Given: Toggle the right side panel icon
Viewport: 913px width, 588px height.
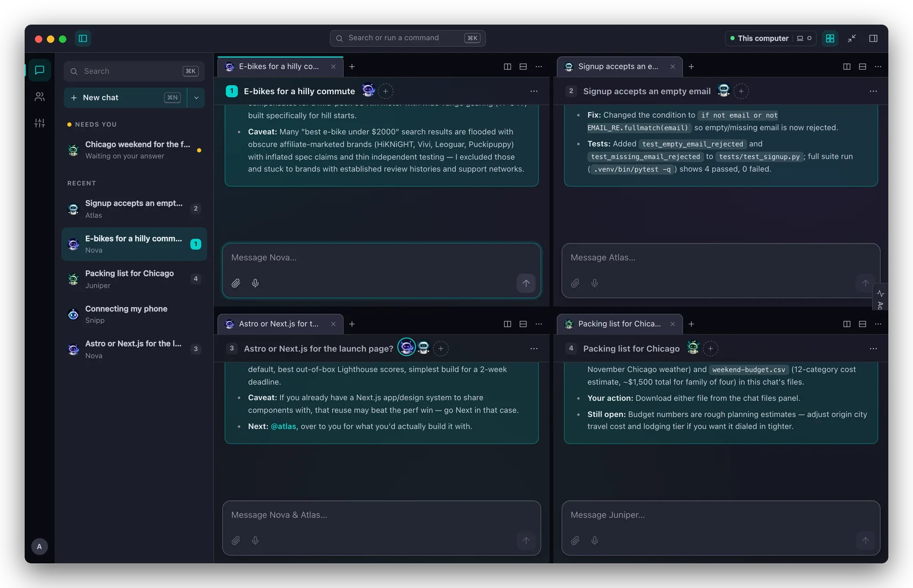Looking at the screenshot, I should (x=873, y=38).
